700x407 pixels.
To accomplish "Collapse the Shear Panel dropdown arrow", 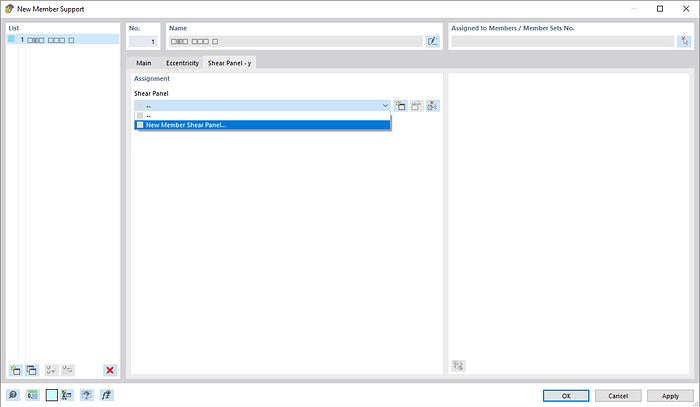I will point(385,105).
